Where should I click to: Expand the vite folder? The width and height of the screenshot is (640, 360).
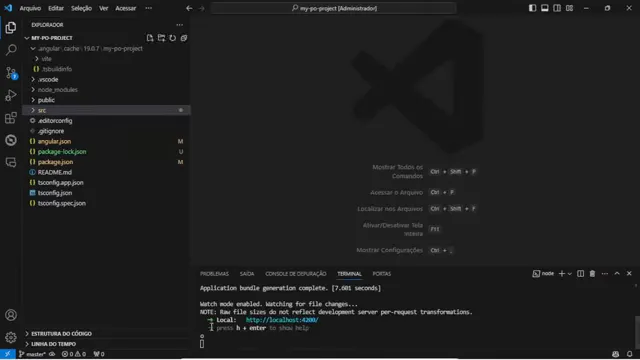pyautogui.click(x=106, y=59)
